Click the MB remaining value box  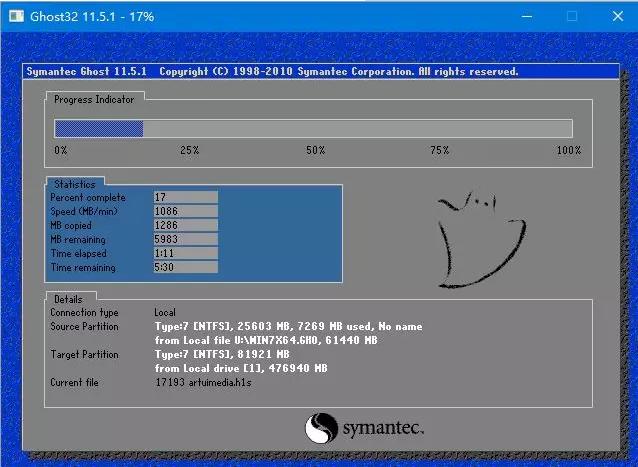[x=185, y=239]
